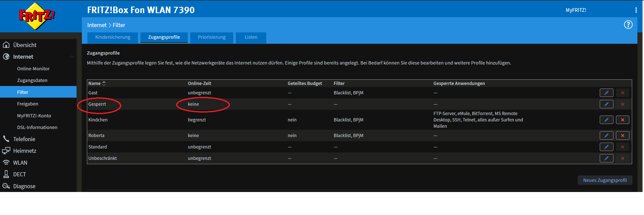The width and height of the screenshot is (644, 215).
Task: Click the FRITZ! logo
Action: (37, 16)
